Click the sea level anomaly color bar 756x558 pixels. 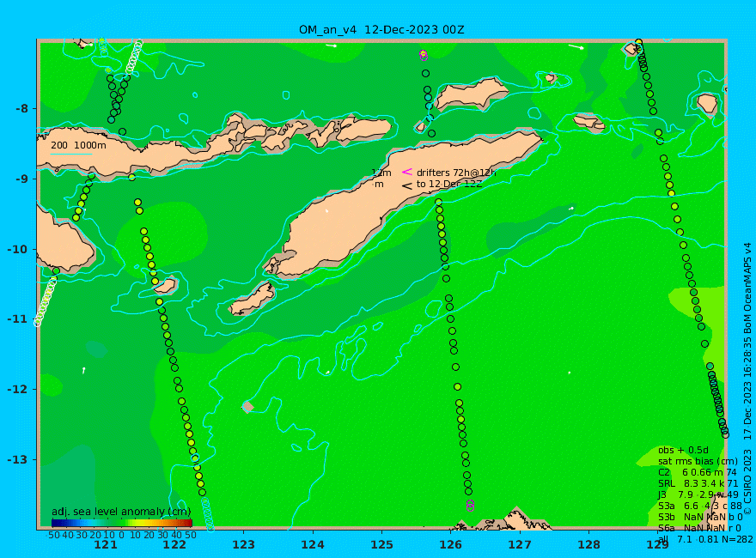coord(122,522)
